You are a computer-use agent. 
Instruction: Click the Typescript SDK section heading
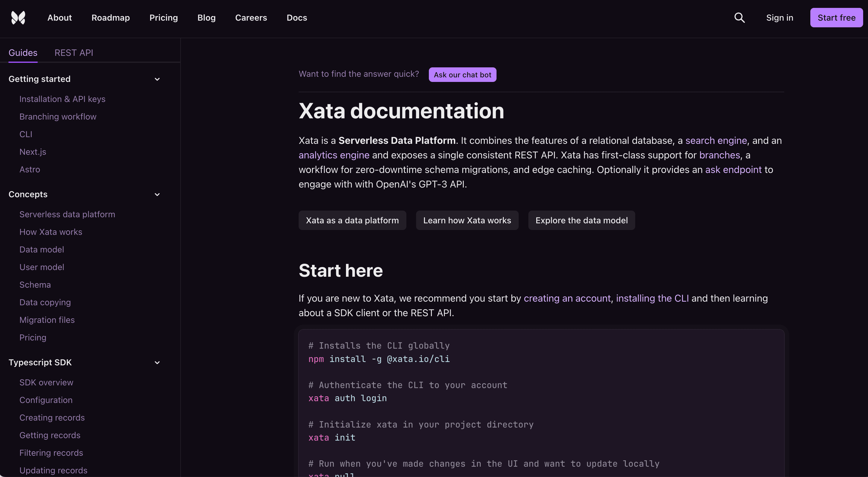(x=40, y=363)
